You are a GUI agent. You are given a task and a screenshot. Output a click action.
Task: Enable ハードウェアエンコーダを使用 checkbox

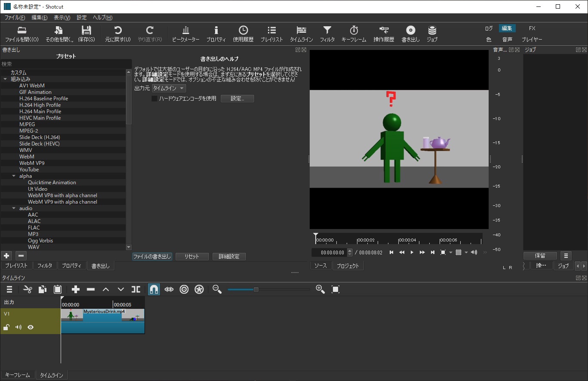(154, 99)
